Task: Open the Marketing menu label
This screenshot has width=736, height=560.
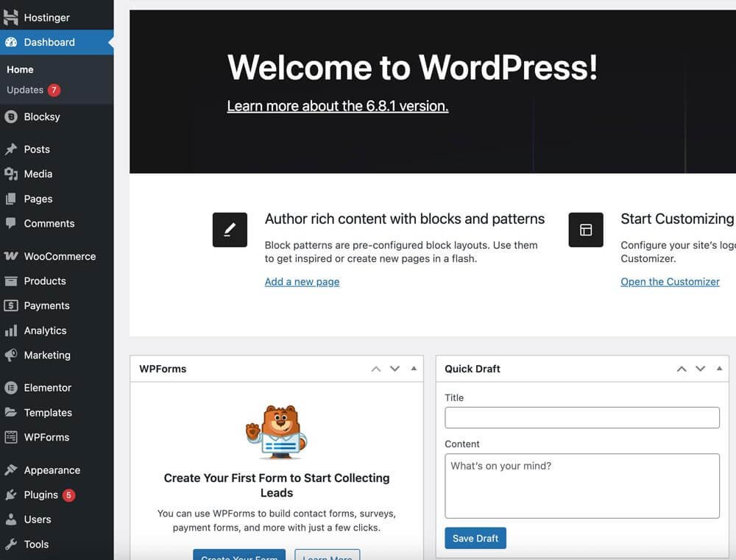Action: [47, 355]
